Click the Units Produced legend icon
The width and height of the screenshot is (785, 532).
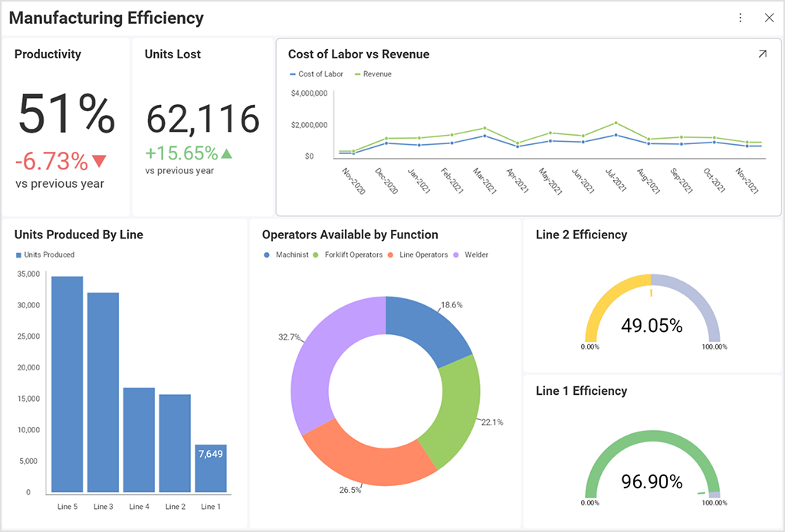17,253
